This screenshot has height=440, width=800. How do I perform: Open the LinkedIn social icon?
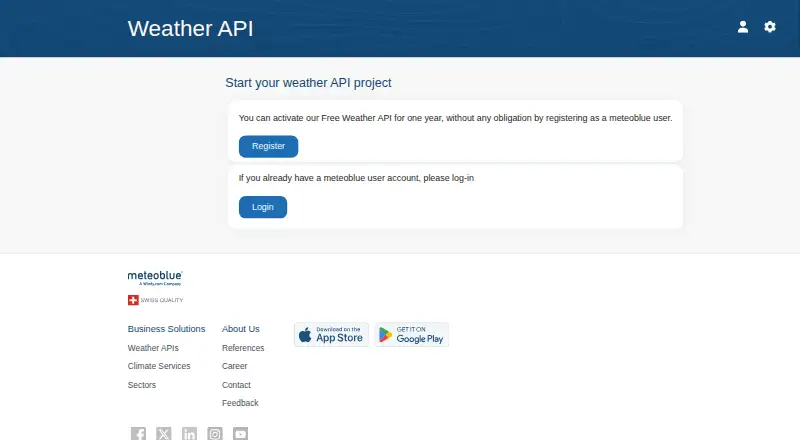(x=189, y=434)
